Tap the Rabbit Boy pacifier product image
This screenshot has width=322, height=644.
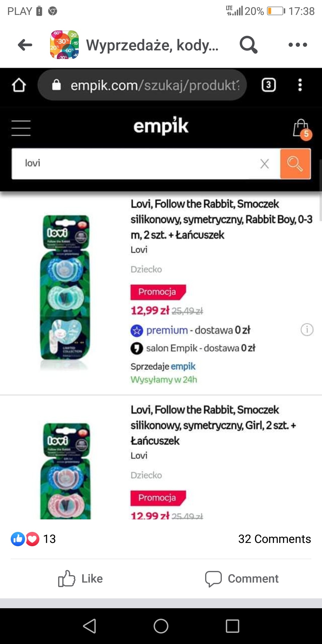(65, 292)
